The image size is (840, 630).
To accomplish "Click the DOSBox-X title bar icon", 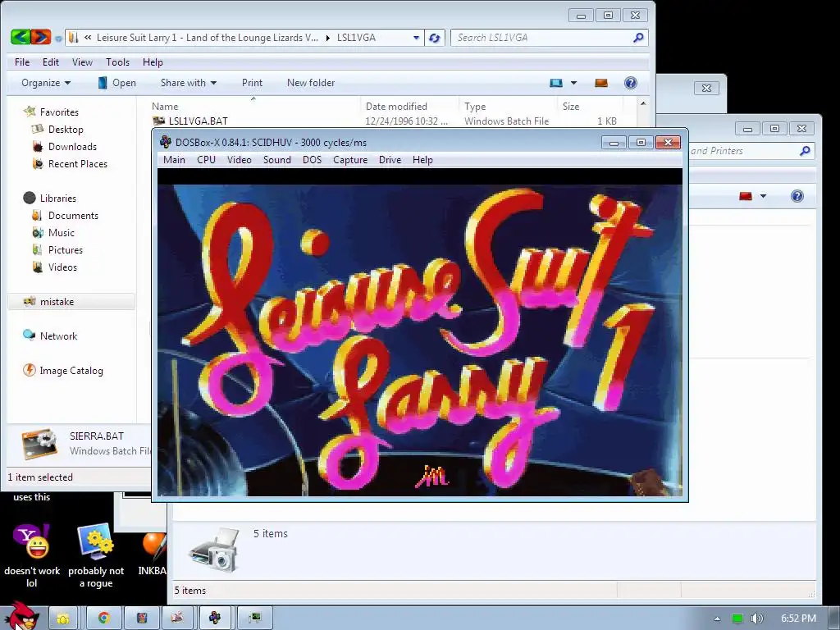I will (166, 142).
